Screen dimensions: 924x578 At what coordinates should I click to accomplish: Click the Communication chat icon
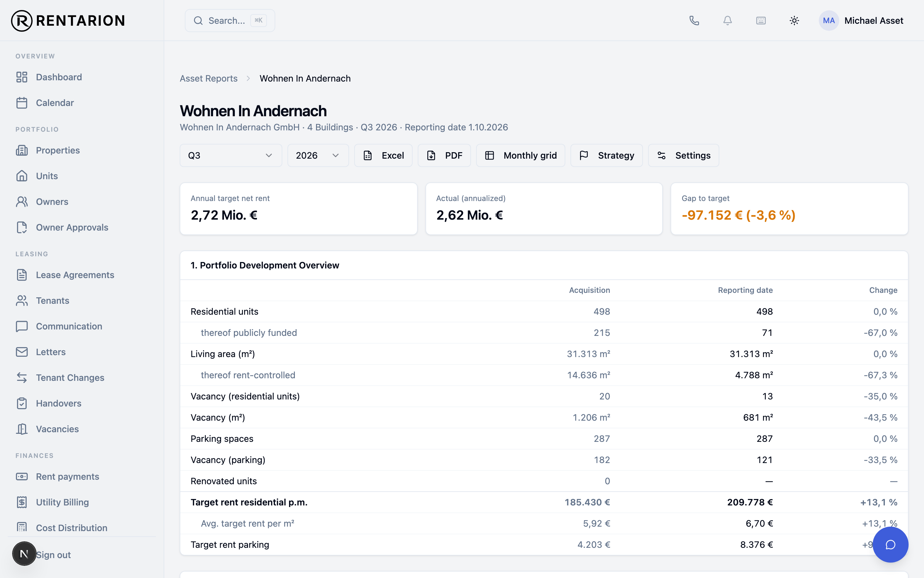[22, 327]
